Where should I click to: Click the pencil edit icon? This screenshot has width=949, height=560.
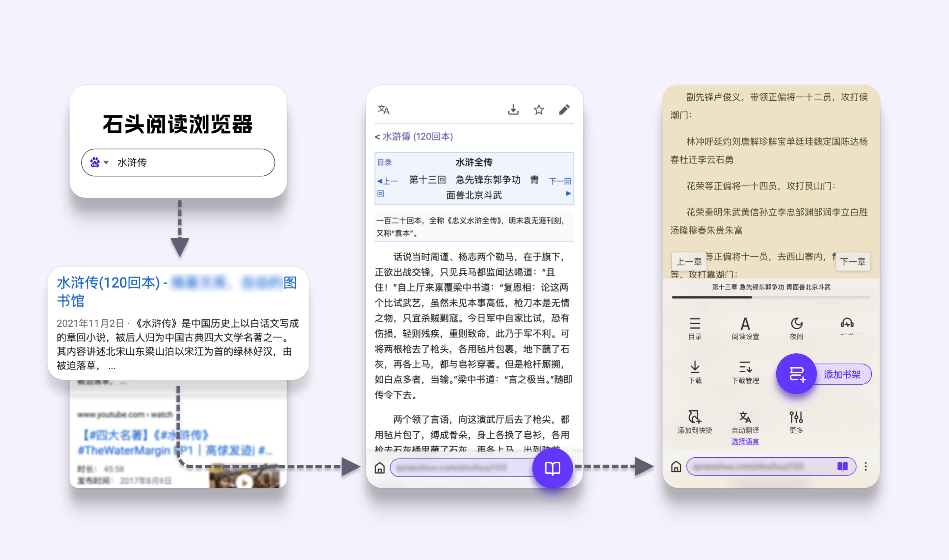pos(564,110)
